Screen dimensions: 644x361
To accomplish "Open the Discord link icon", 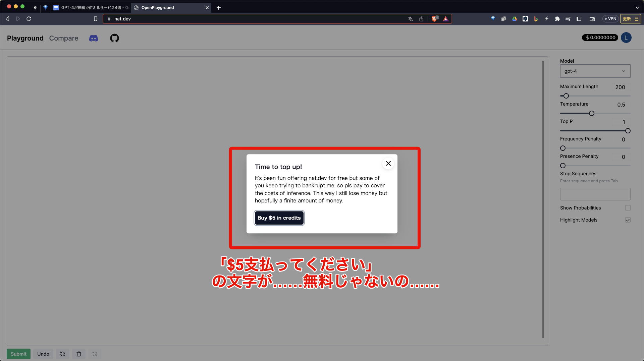I will click(x=94, y=38).
